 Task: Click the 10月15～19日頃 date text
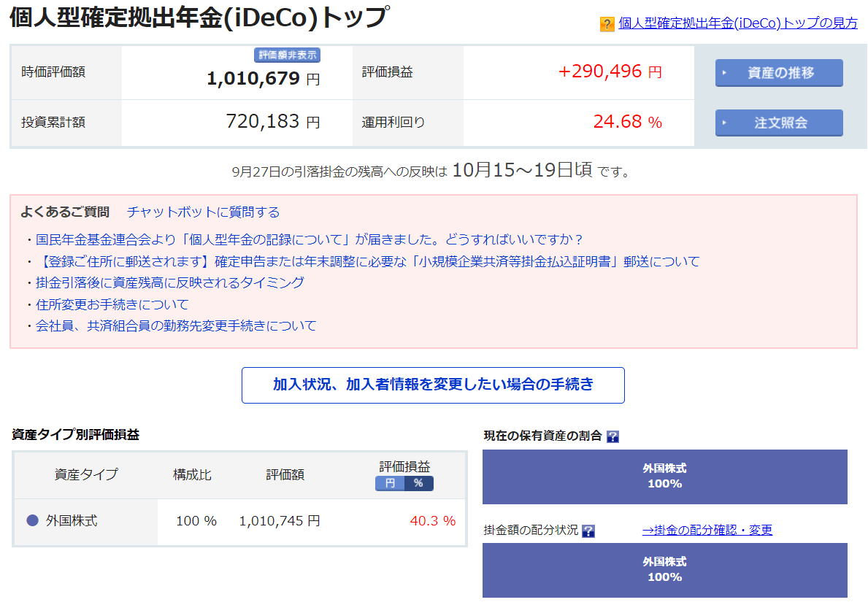tap(522, 170)
